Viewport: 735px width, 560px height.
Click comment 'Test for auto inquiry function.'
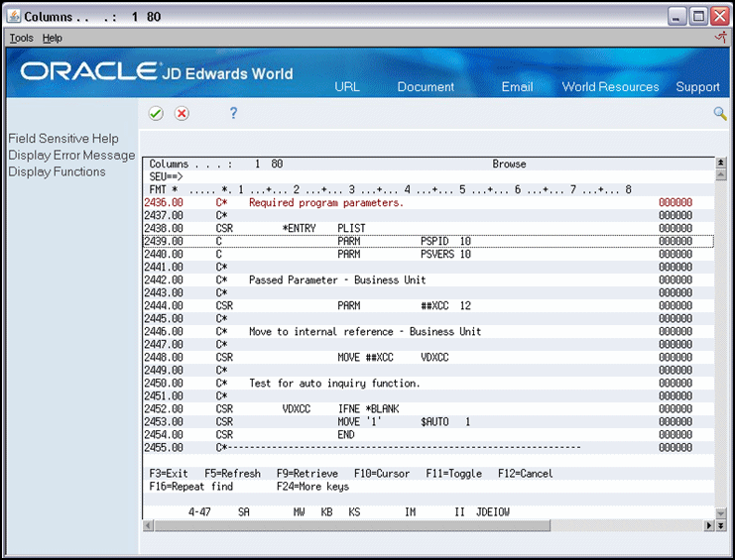(334, 383)
